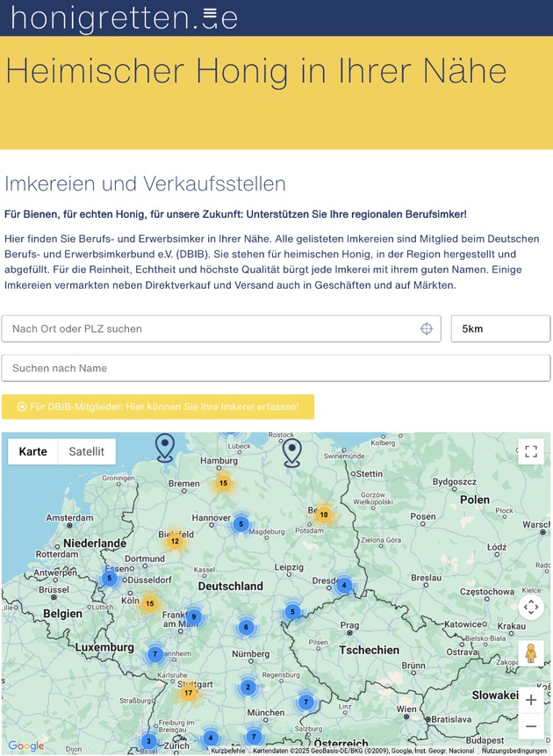
Task: Open the 4 cluster at Dresden
Action: click(344, 586)
